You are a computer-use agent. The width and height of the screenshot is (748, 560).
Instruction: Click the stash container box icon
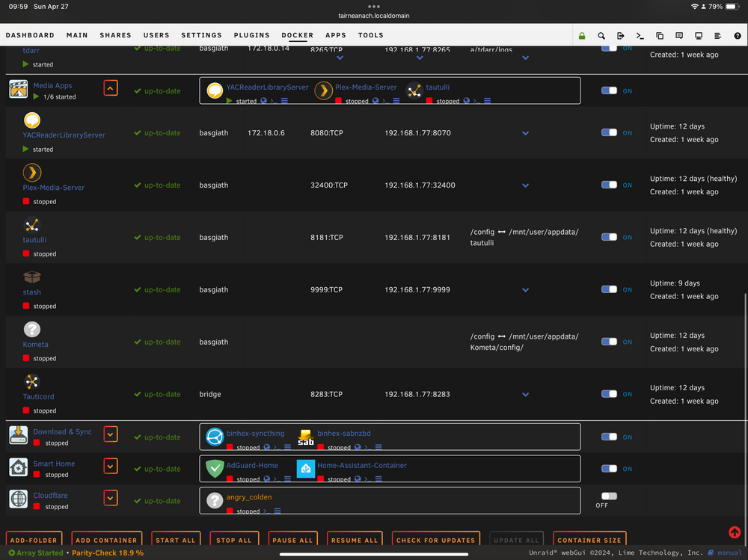32,277
